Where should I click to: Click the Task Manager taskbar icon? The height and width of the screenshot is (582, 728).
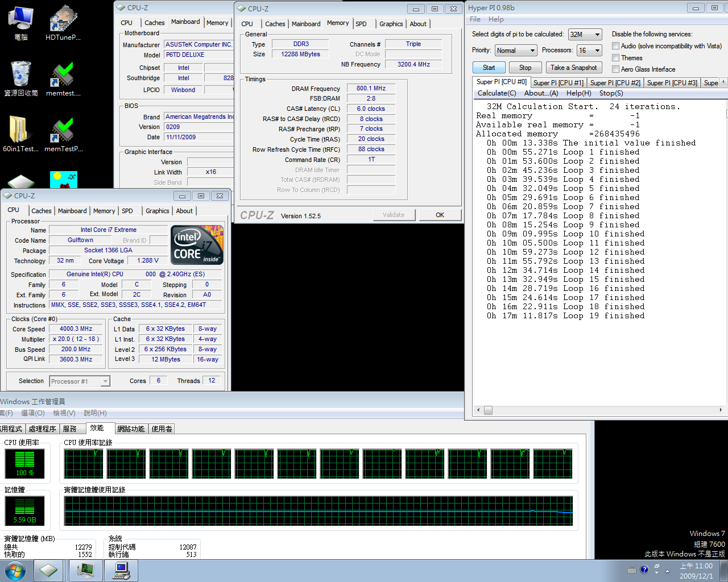[x=85, y=570]
